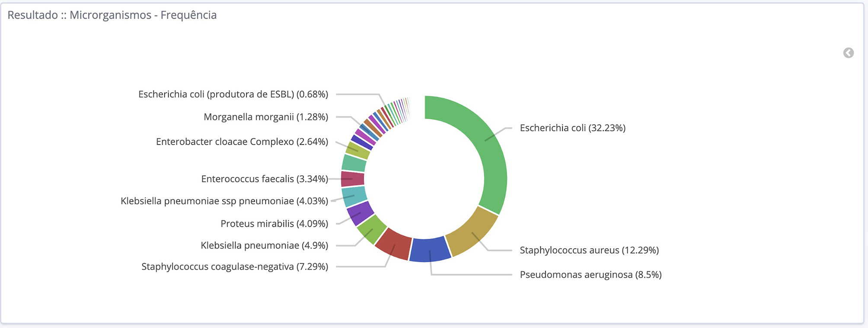Click the Escherichia coli (32.23%) label
Screen dimensions: 868x328
pyautogui.click(x=572, y=128)
